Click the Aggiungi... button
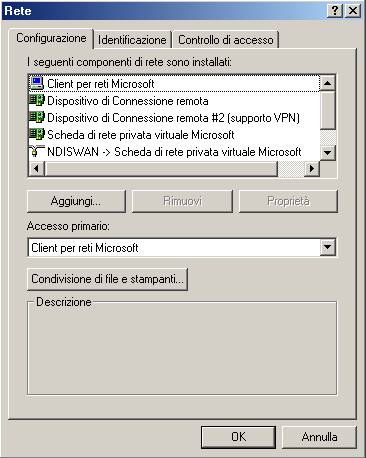This screenshot has width=366, height=458. click(x=76, y=201)
